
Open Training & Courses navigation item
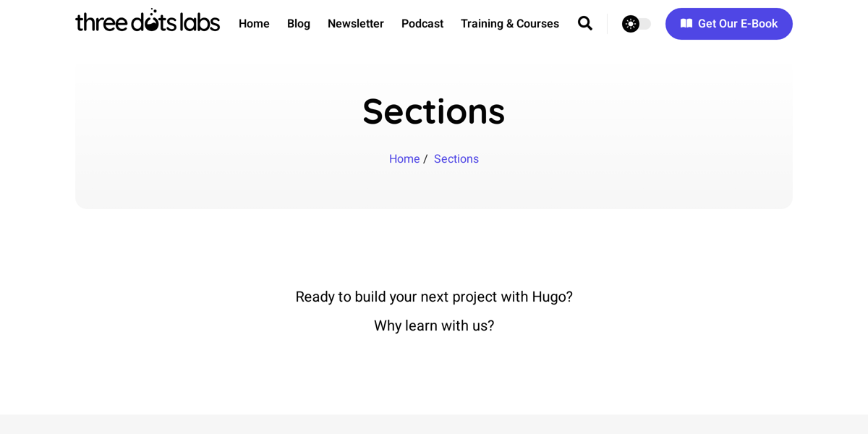pyautogui.click(x=509, y=23)
